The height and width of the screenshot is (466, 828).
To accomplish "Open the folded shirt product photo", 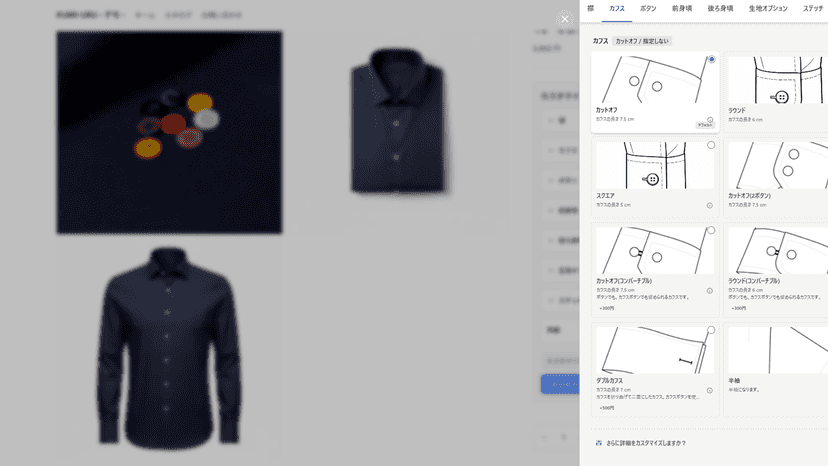I will coord(399,122).
